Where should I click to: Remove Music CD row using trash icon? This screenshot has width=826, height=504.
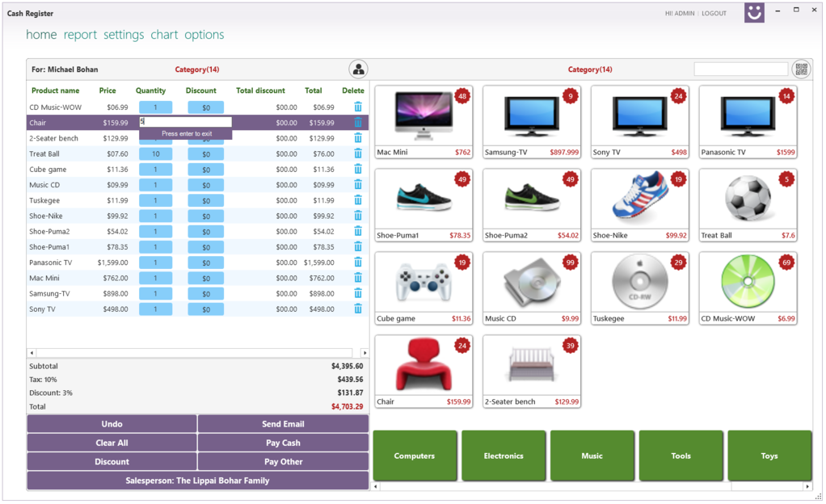coord(358,185)
